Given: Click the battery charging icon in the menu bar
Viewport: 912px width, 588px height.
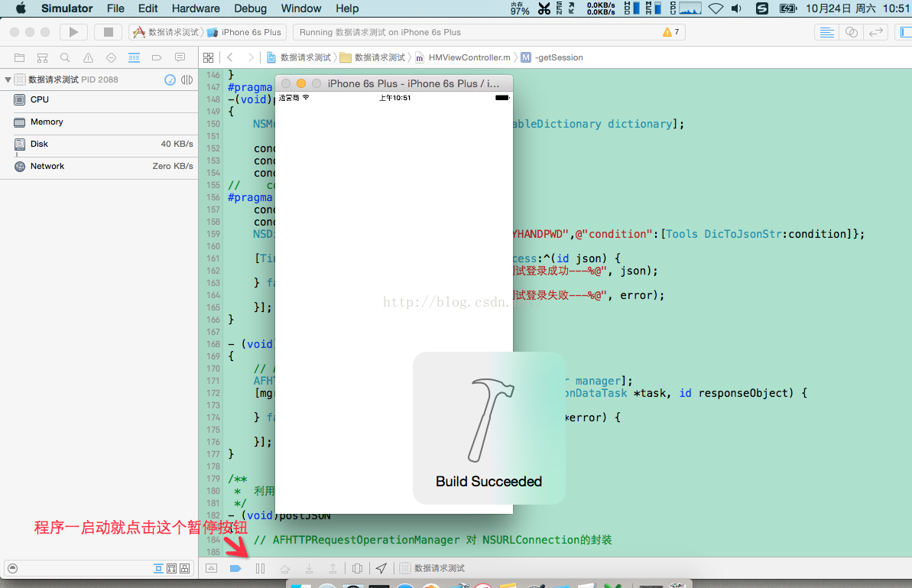Looking at the screenshot, I should (x=788, y=8).
